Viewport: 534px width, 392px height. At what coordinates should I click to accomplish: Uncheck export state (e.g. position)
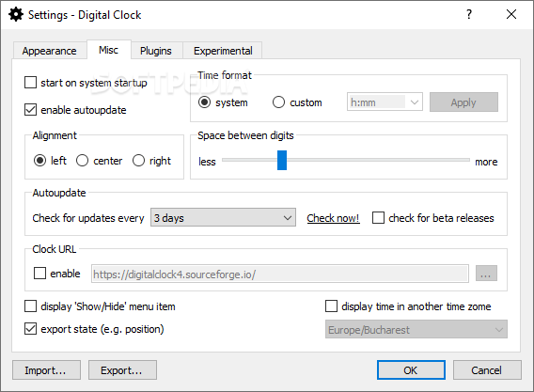pyautogui.click(x=31, y=329)
